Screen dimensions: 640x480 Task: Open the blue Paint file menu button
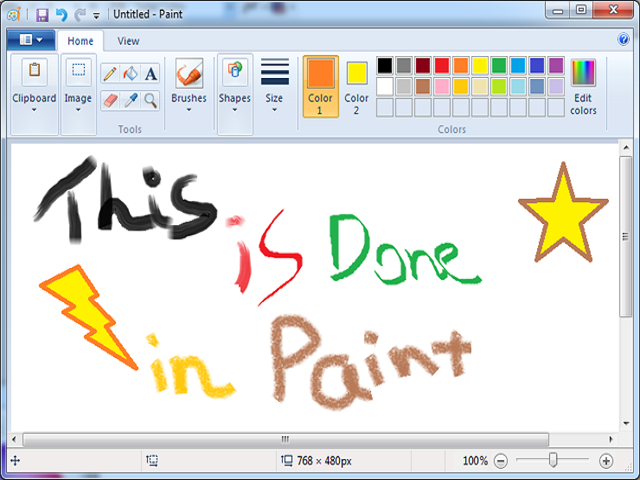pos(31,40)
